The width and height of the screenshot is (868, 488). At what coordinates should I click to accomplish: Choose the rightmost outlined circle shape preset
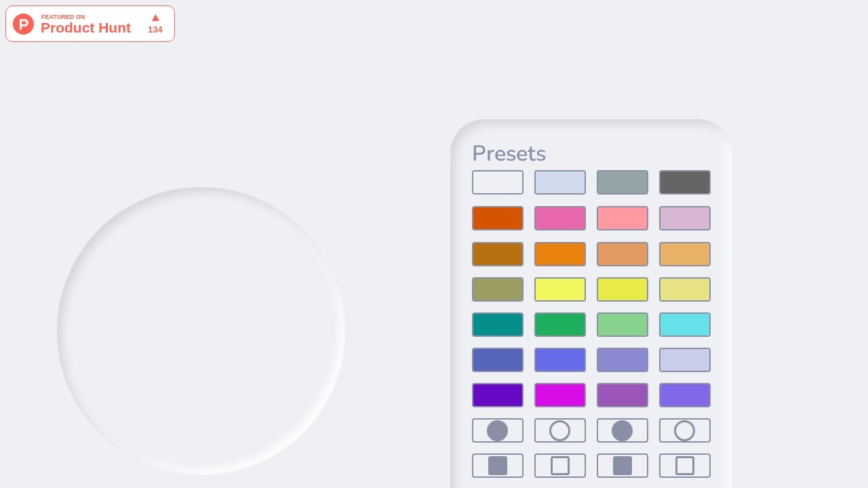(x=685, y=430)
